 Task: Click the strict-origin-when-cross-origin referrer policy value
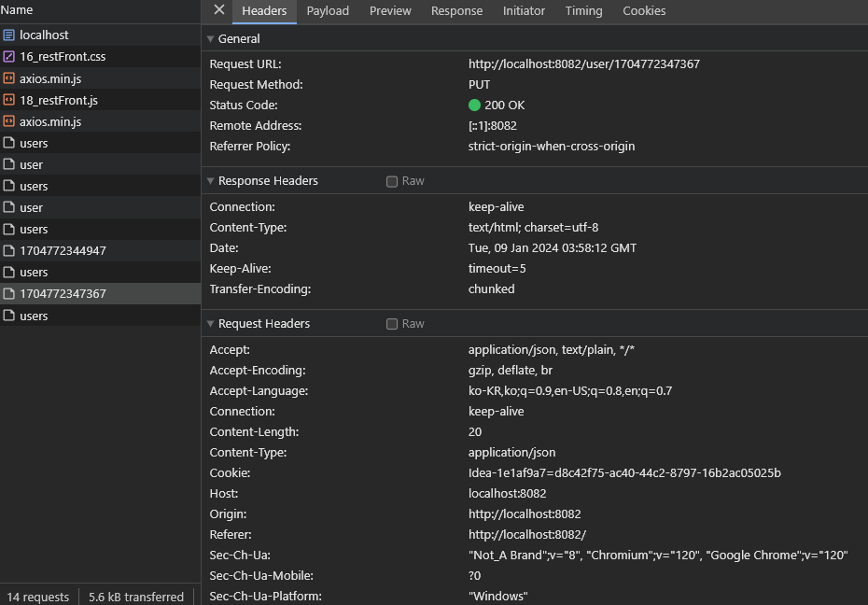pos(552,147)
